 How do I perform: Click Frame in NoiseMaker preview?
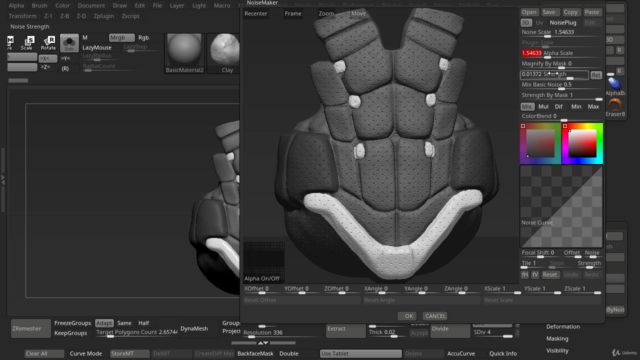pyautogui.click(x=293, y=13)
